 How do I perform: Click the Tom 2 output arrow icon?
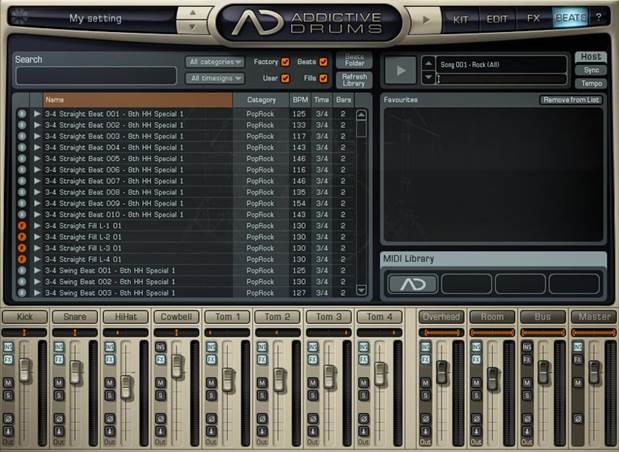coord(262,431)
